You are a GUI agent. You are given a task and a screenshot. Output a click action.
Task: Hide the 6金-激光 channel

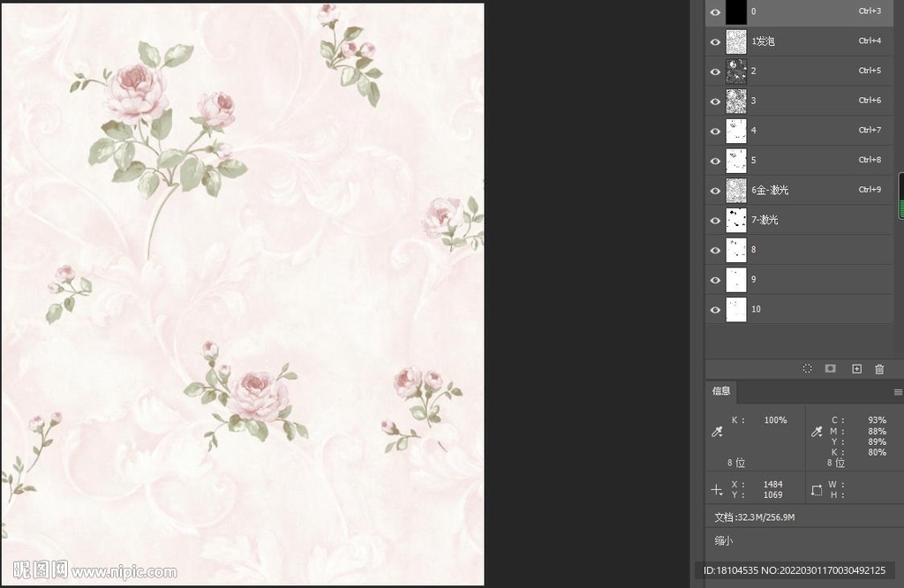715,191
